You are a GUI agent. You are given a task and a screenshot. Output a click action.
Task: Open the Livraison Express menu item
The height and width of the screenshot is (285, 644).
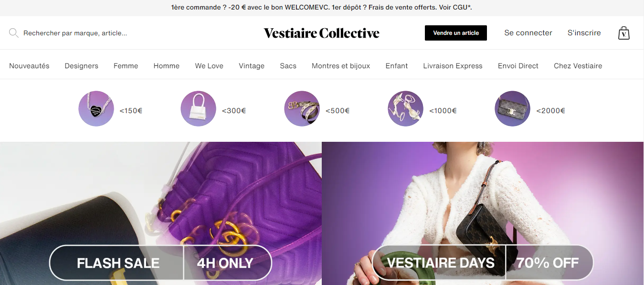coord(453,66)
